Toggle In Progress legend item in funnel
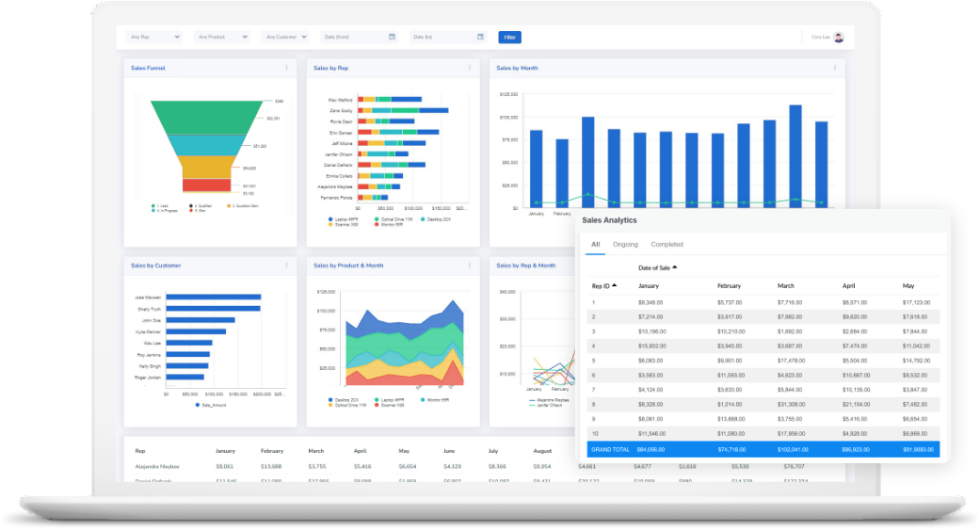Screen dimensions: 980x531 (165, 211)
